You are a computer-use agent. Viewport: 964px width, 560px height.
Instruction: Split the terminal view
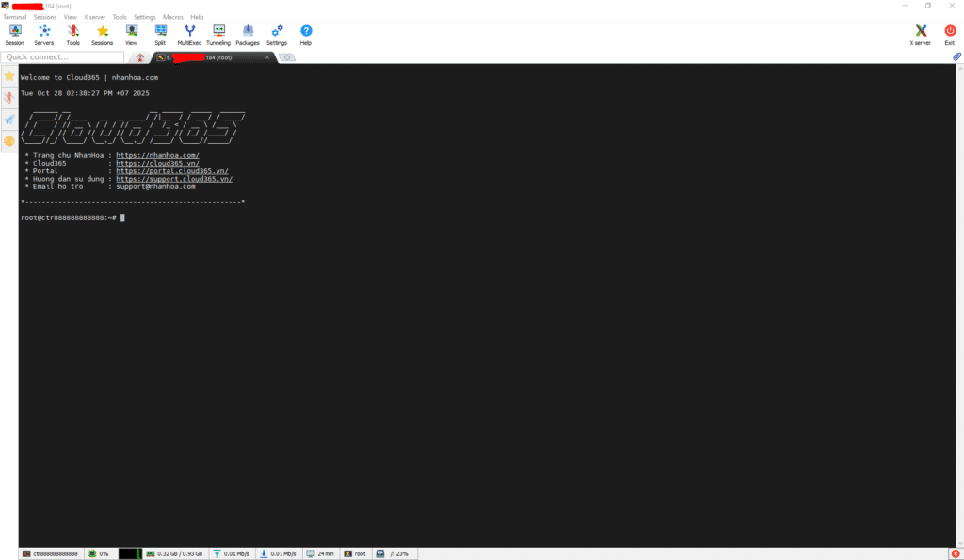(160, 35)
